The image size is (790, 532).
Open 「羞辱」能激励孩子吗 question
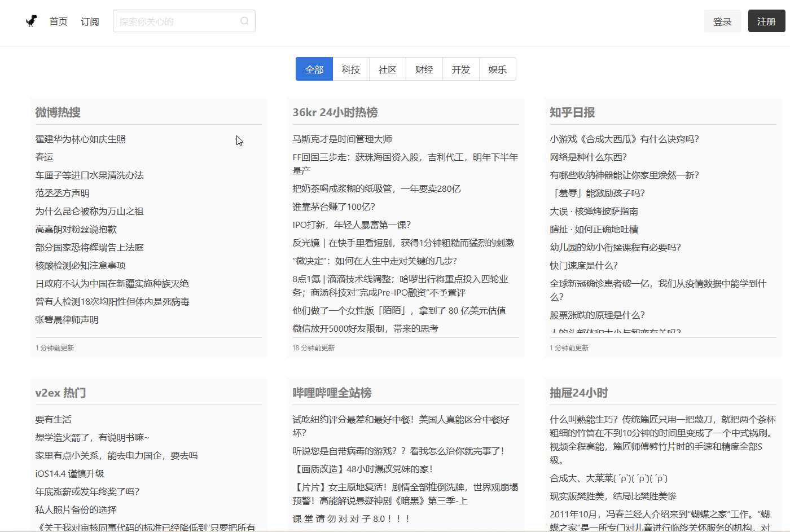point(597,194)
